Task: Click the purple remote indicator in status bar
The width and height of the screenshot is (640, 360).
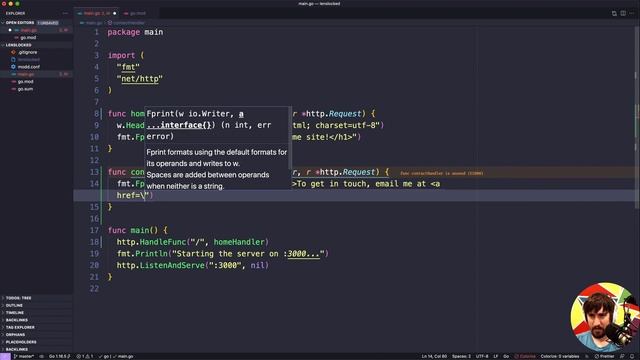Action: [5, 356]
